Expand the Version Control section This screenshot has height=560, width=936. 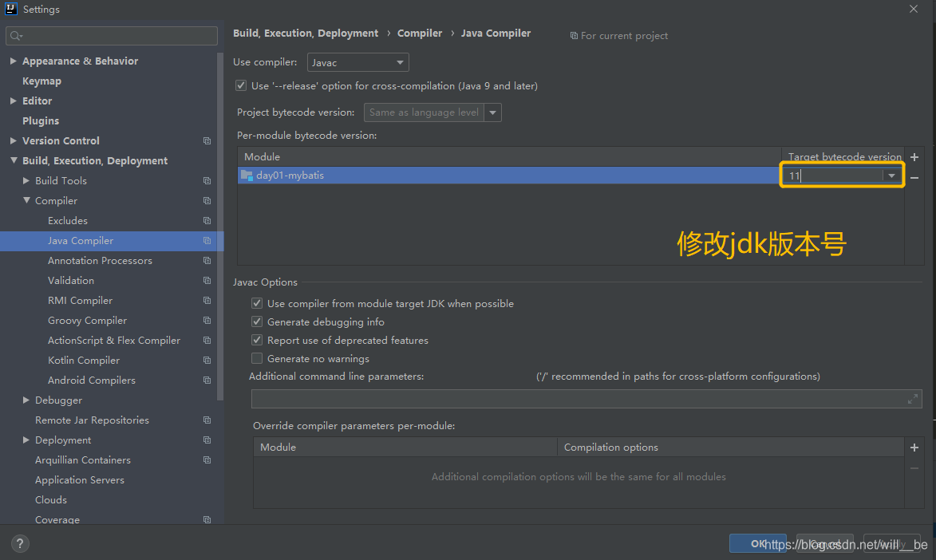(x=13, y=141)
